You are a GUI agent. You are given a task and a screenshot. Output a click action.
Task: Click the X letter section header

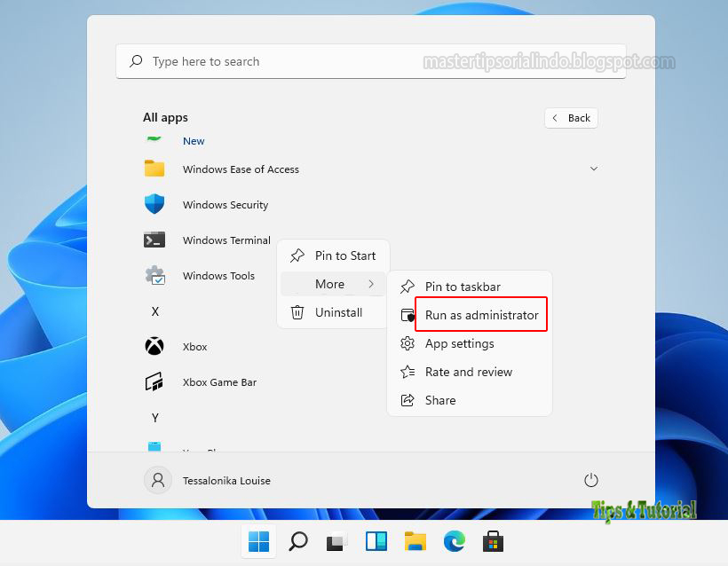[155, 311]
